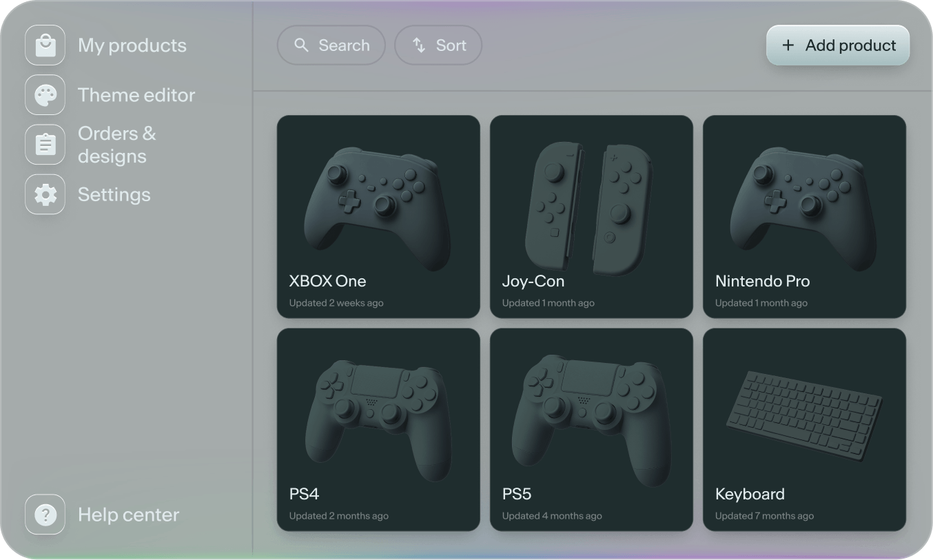The height and width of the screenshot is (560, 933).
Task: Click the up-down arrows sort icon
Action: click(419, 45)
